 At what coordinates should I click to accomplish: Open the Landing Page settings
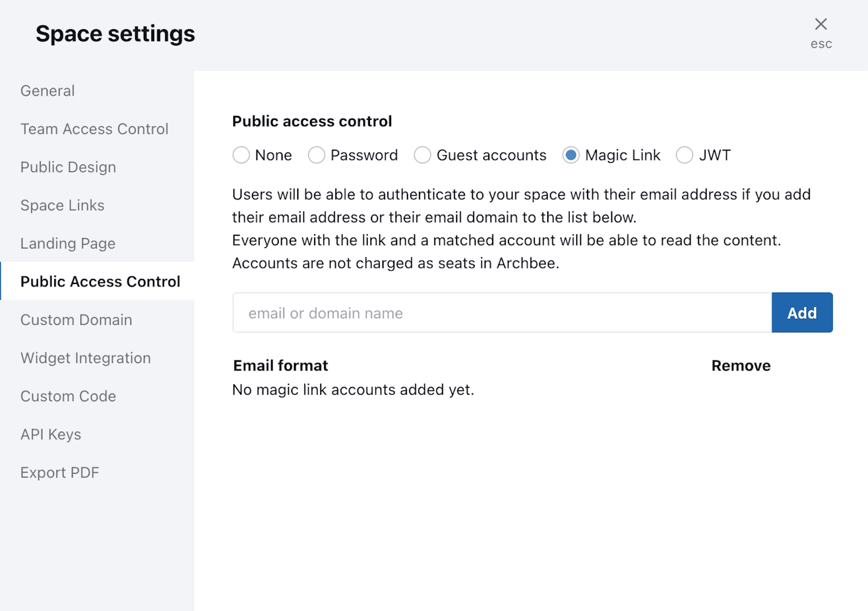point(68,243)
